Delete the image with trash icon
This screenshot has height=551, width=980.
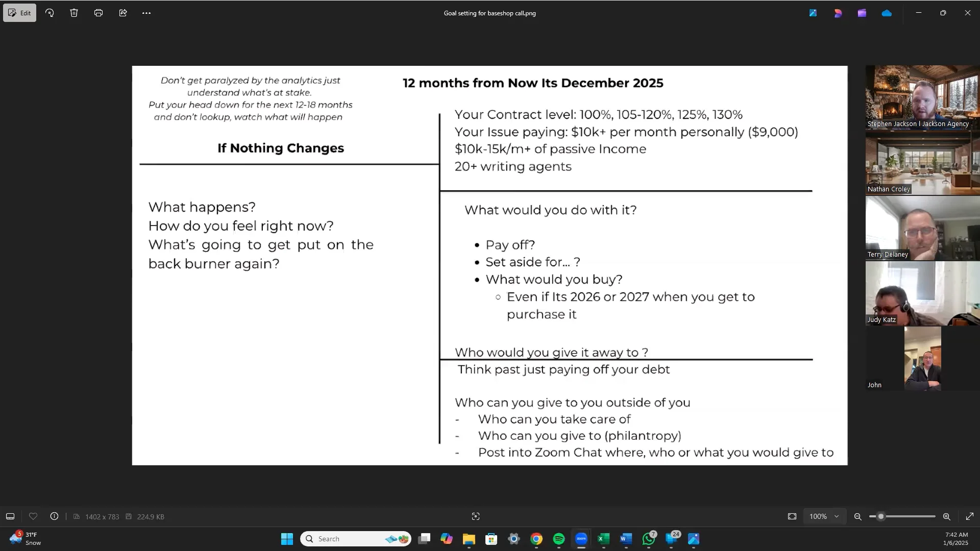[74, 13]
